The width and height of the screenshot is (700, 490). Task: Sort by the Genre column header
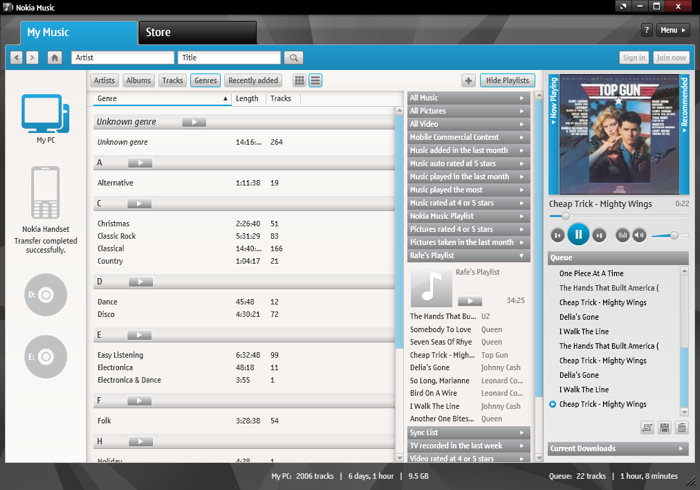[x=162, y=99]
